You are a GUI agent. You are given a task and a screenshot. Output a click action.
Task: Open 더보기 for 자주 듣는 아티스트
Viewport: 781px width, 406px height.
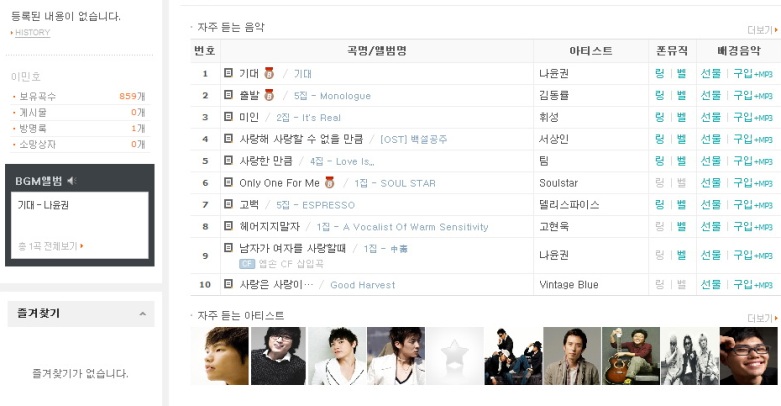click(762, 318)
